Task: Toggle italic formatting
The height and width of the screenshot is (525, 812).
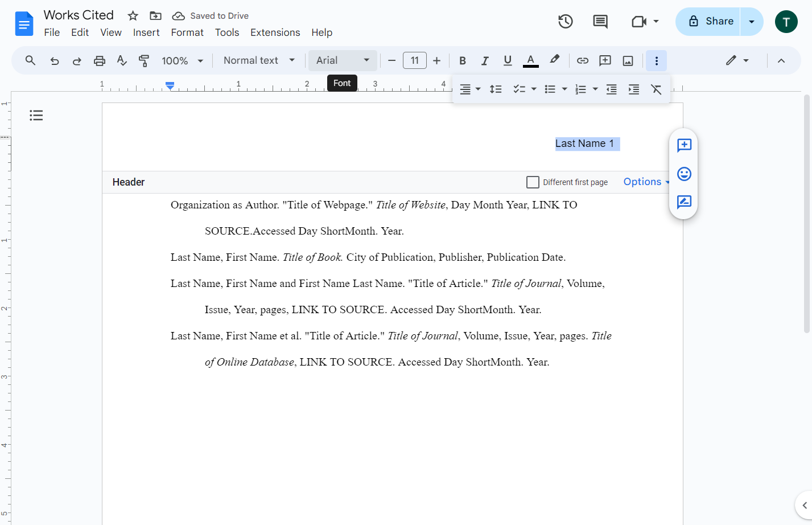Action: pyautogui.click(x=485, y=60)
